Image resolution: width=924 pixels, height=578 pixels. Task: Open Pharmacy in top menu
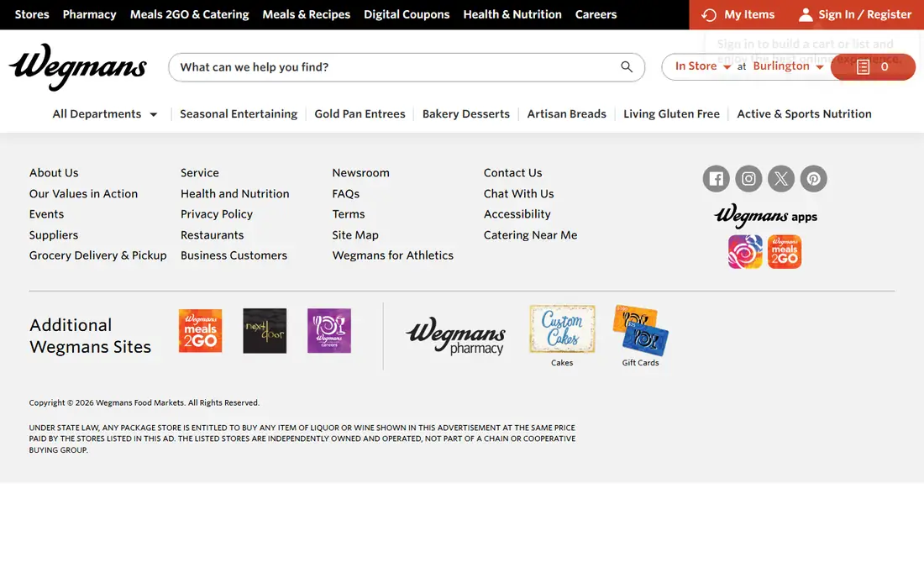(90, 14)
